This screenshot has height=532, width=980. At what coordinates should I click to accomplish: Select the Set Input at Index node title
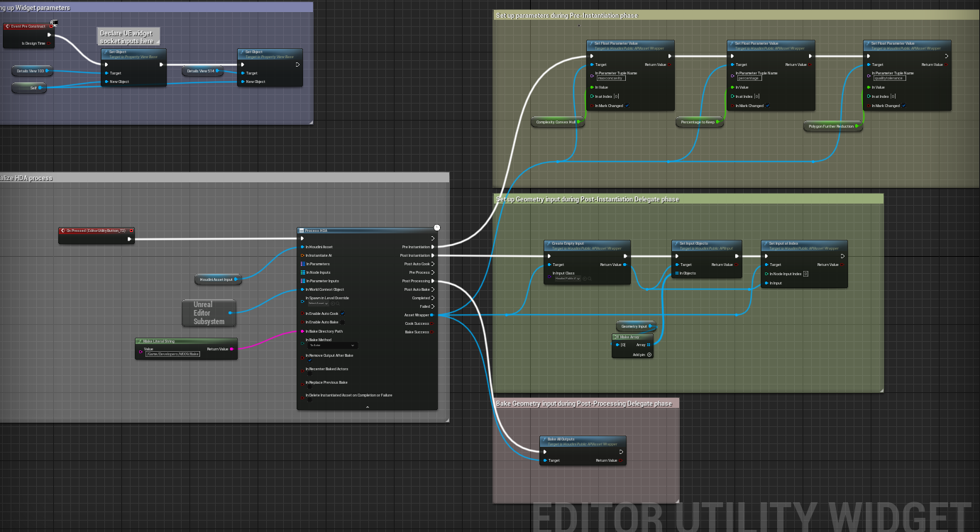(785, 243)
